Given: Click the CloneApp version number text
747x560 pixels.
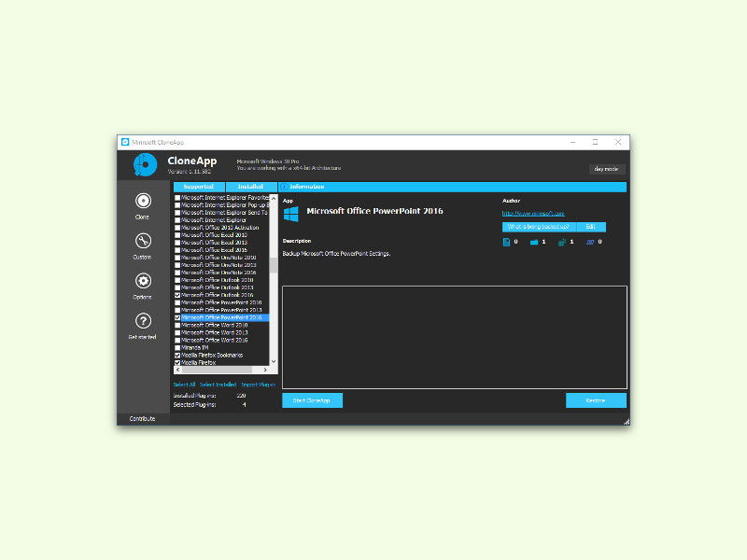Looking at the screenshot, I should coord(190,172).
